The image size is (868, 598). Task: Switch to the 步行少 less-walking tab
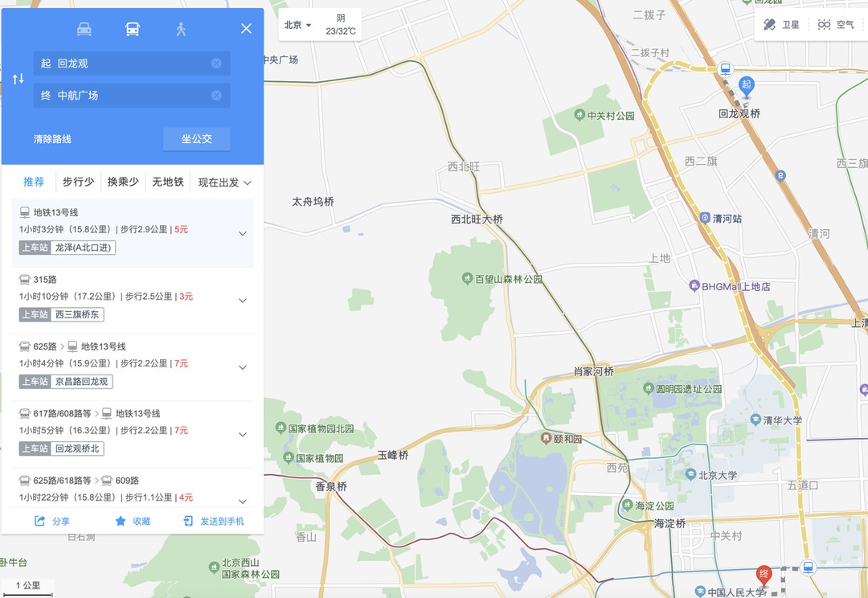pyautogui.click(x=78, y=182)
